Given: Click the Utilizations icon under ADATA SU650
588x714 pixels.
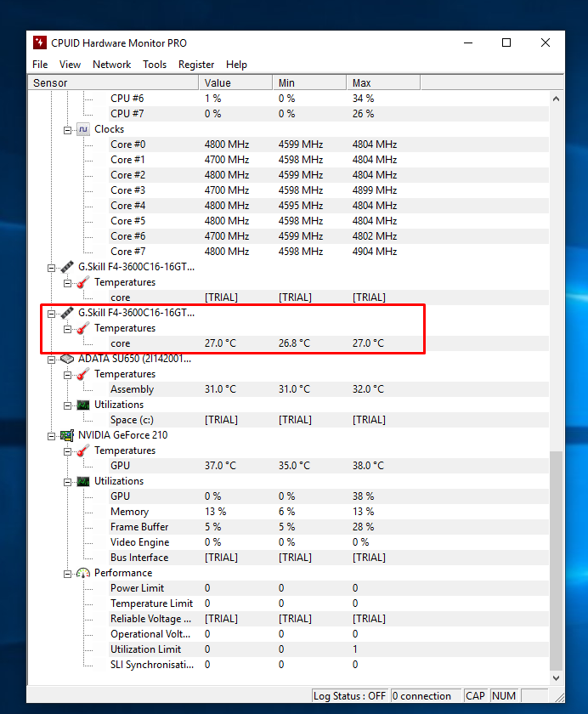Looking at the screenshot, I should point(82,405).
